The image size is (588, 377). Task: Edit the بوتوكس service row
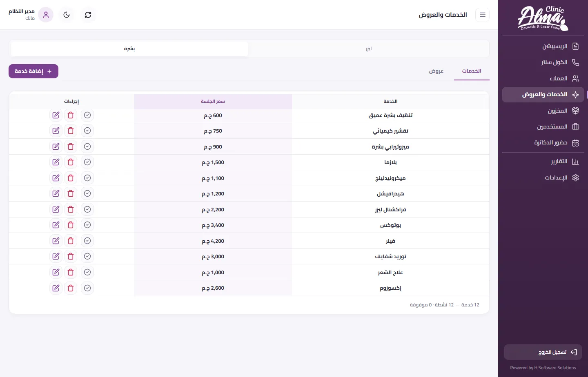(x=56, y=225)
